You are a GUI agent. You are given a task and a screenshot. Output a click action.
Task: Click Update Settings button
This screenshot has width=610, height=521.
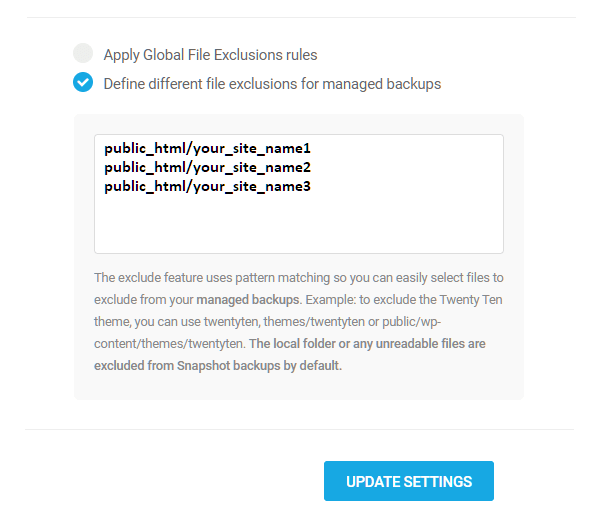(408, 481)
